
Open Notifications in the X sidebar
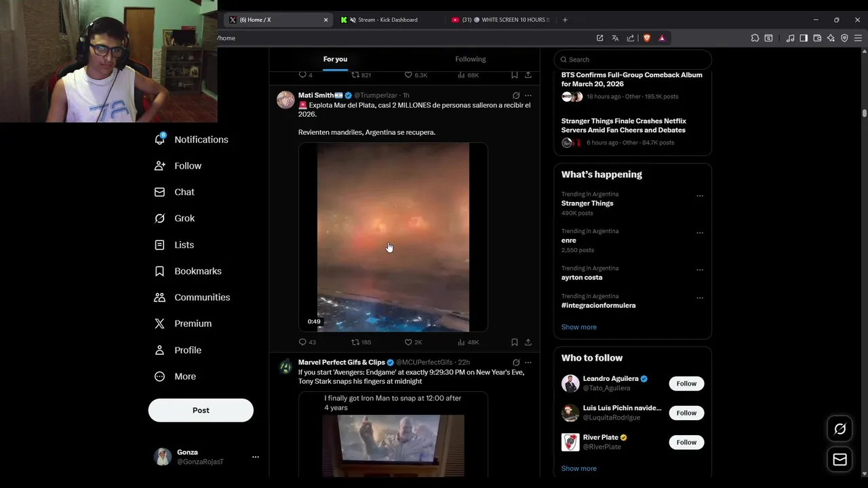click(191, 140)
